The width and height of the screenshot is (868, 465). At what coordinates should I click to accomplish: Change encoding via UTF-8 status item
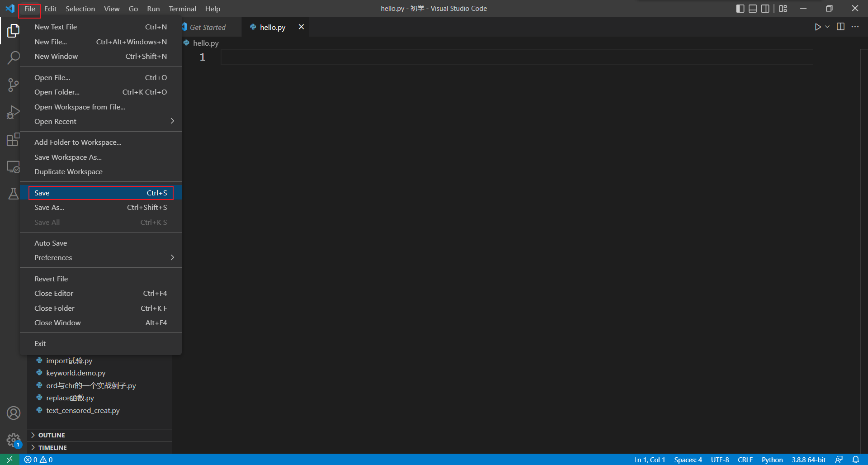(720, 460)
